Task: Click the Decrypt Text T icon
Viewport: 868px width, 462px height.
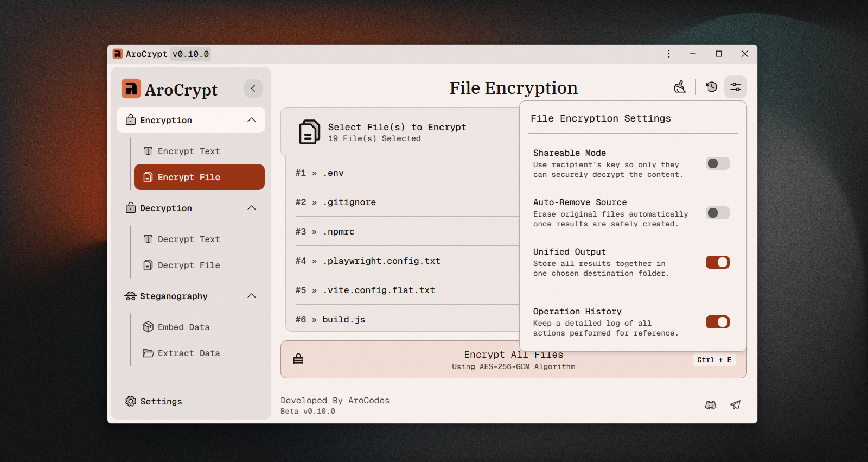Action: tap(148, 239)
